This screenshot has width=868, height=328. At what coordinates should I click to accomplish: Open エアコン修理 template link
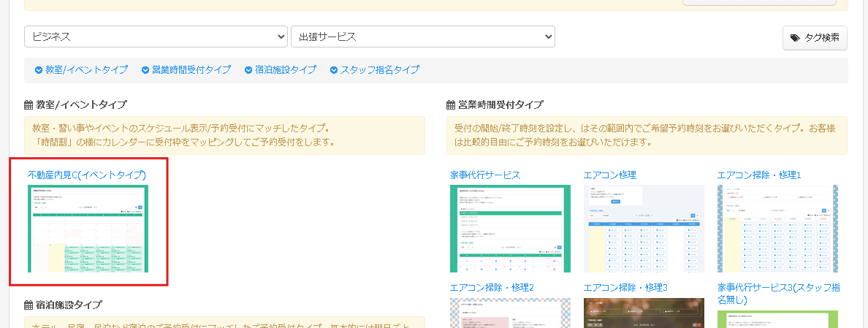pos(610,175)
